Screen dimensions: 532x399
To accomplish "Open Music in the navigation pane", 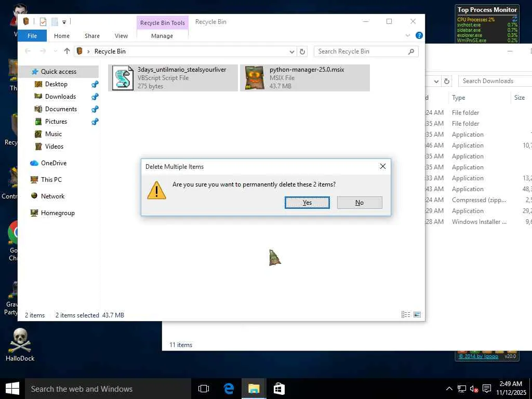I will (x=54, y=134).
